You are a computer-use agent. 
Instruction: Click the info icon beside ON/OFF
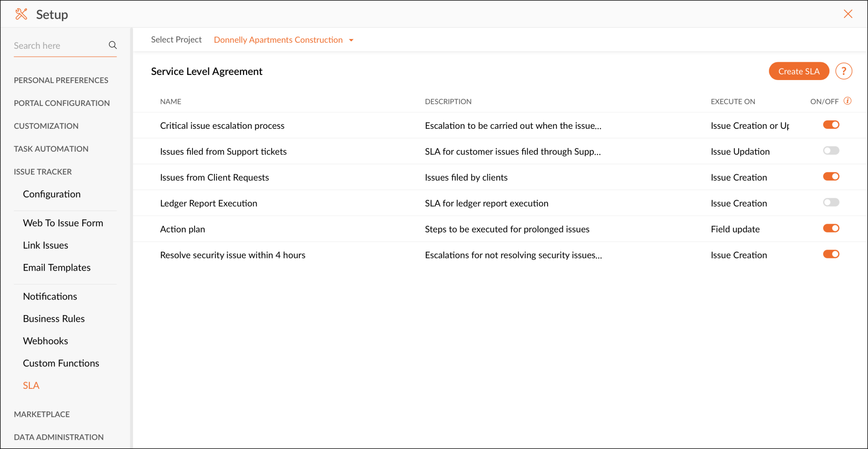point(848,101)
